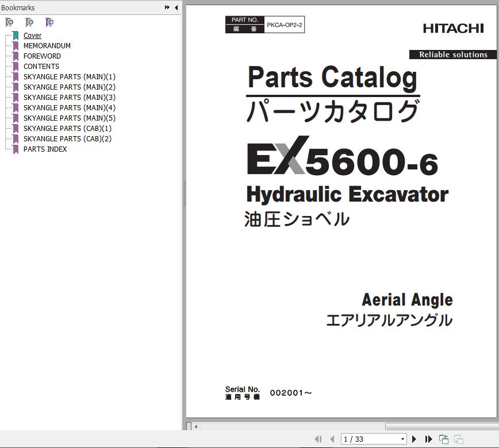Jump to the CONTENTS bookmark

[x=41, y=67]
